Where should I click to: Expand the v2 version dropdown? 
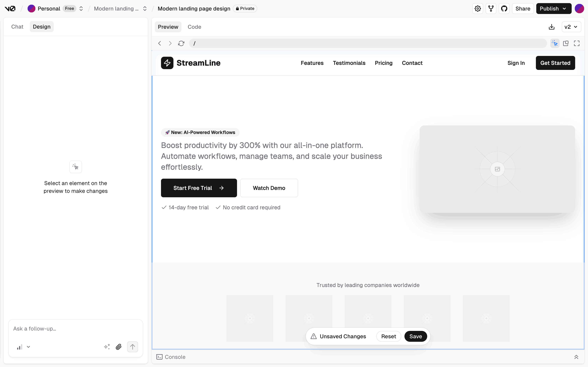[571, 27]
